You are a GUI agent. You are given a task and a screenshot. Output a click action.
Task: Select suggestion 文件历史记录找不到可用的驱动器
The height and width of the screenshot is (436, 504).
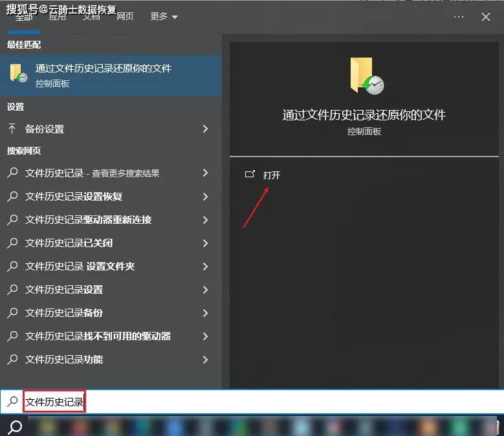click(x=111, y=336)
